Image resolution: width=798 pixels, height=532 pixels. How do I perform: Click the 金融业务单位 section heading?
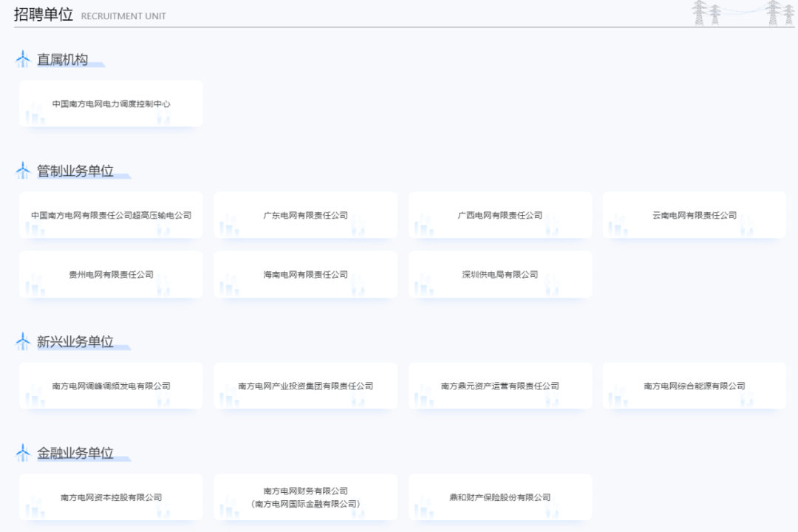75,453
